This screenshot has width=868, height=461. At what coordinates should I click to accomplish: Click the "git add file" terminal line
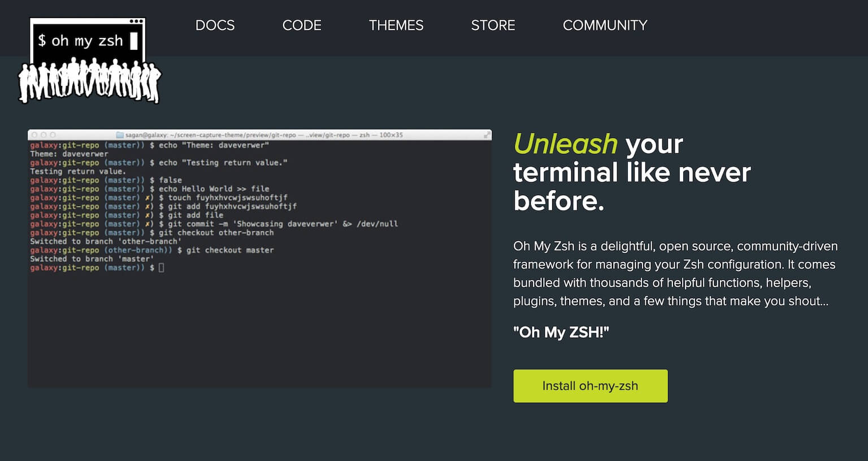pos(127,215)
